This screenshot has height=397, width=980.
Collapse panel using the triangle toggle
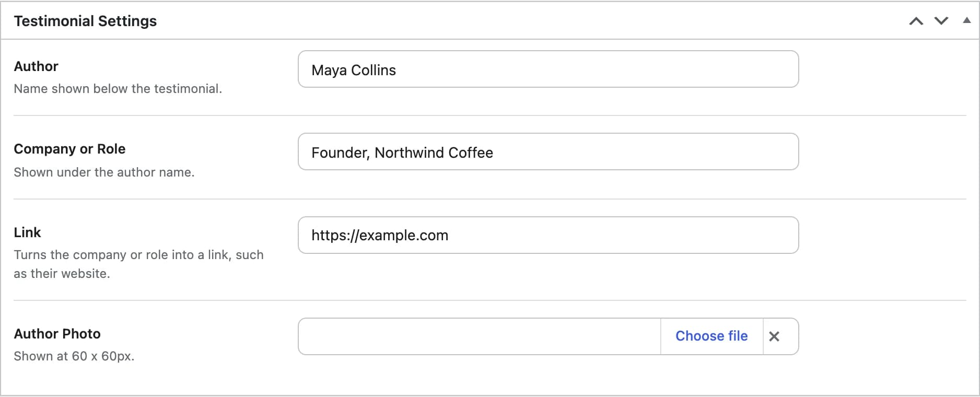click(x=967, y=20)
